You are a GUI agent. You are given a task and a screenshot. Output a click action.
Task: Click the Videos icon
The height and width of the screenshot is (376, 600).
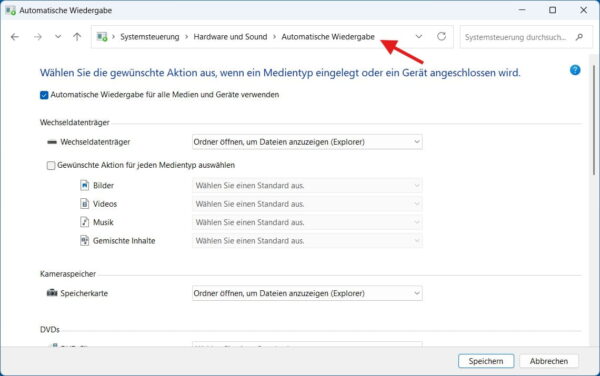pyautogui.click(x=85, y=204)
